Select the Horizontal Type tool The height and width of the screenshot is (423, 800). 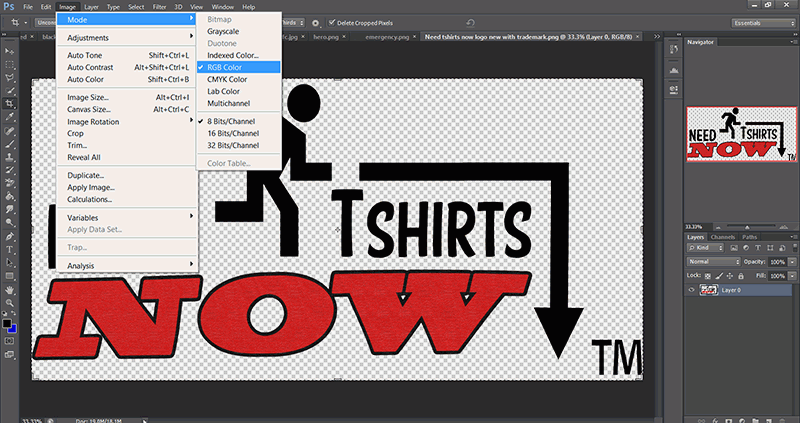(10, 250)
